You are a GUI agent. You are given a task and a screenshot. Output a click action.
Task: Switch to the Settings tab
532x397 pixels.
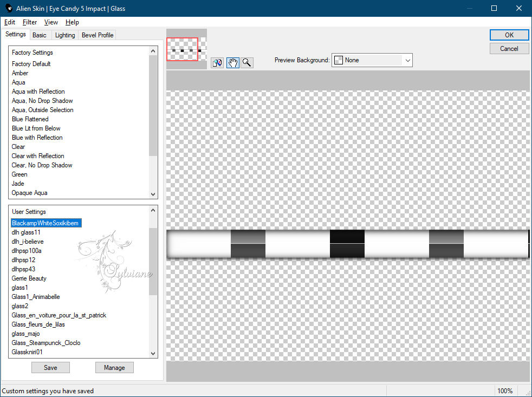(16, 34)
